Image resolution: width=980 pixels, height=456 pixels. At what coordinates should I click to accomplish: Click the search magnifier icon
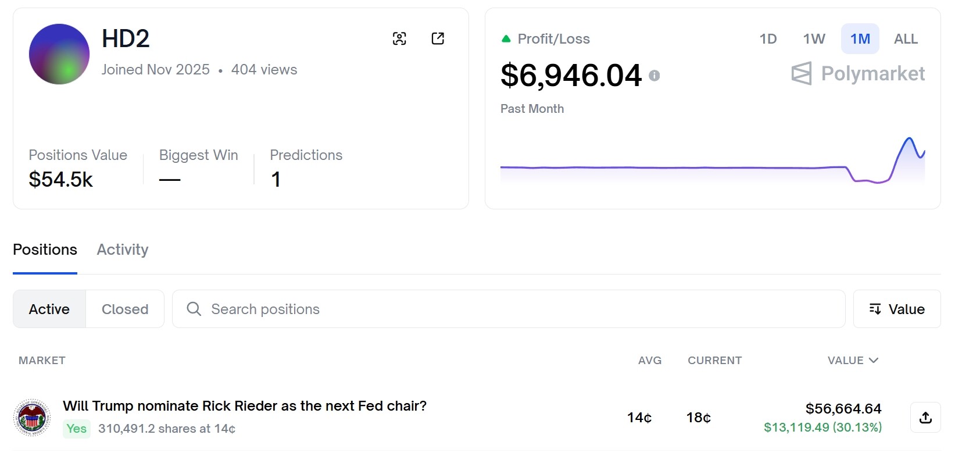point(194,309)
